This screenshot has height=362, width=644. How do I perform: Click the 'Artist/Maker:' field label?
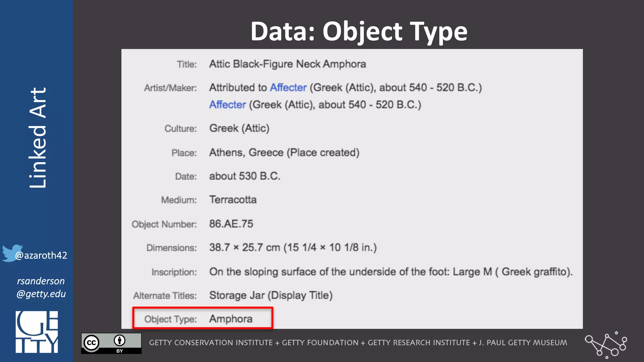170,88
